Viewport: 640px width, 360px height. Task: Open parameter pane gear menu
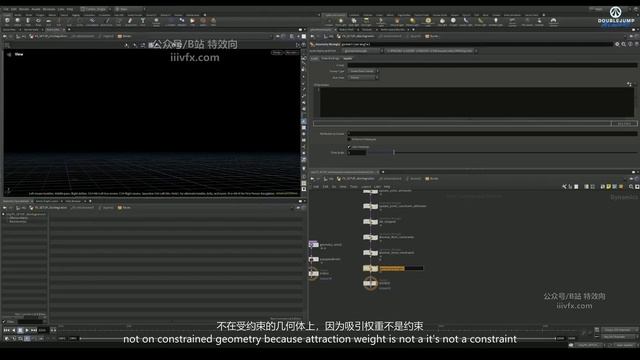(617, 44)
